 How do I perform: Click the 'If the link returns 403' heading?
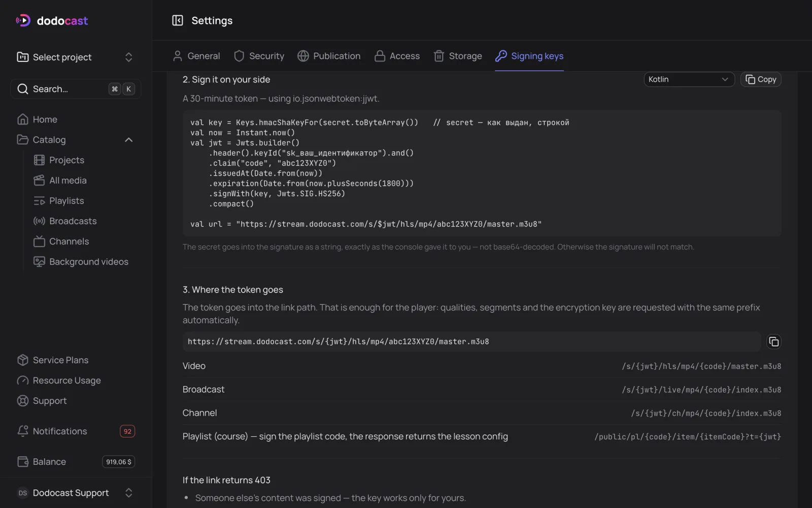pyautogui.click(x=226, y=480)
